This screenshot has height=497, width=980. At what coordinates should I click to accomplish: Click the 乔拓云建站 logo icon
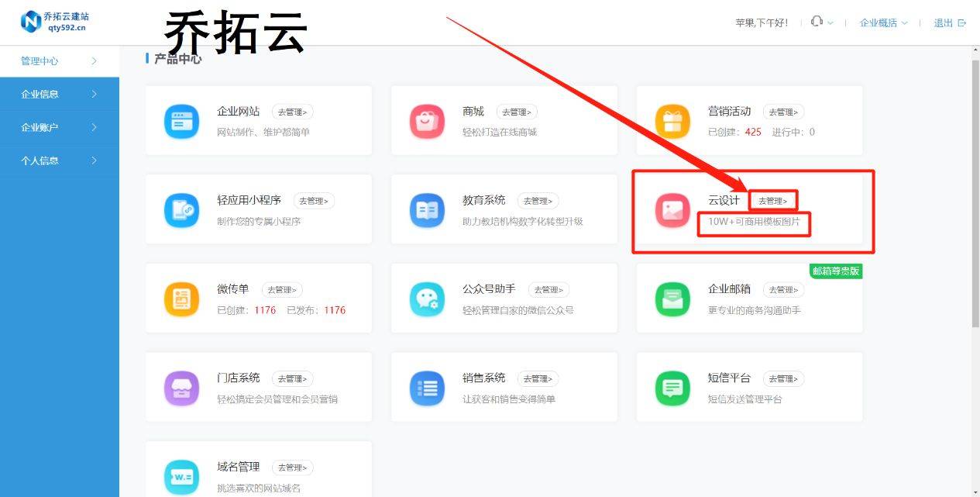click(x=31, y=22)
